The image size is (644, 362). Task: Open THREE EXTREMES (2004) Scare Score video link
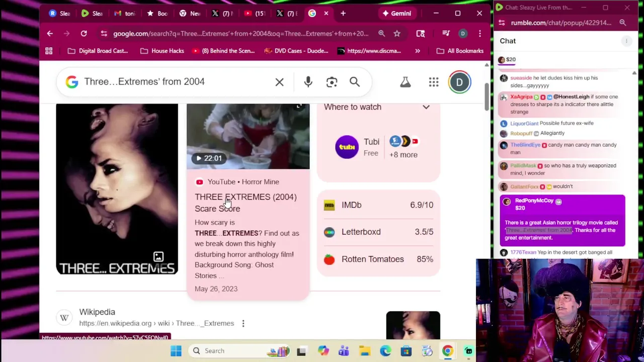pyautogui.click(x=246, y=203)
